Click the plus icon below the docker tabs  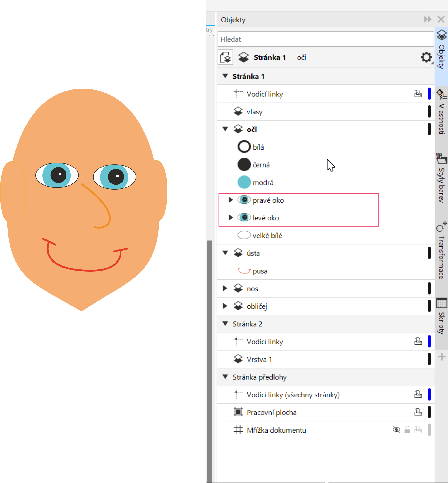point(442,357)
